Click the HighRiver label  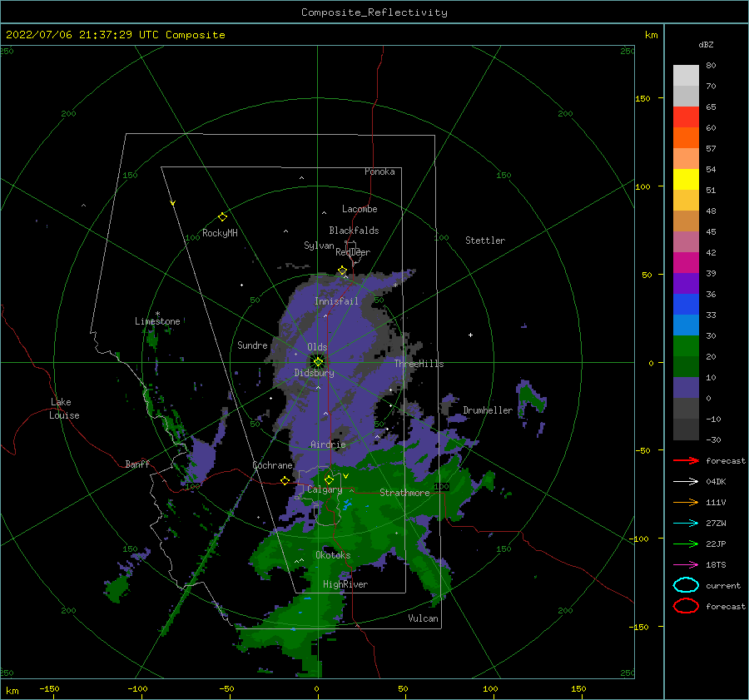tap(345, 584)
